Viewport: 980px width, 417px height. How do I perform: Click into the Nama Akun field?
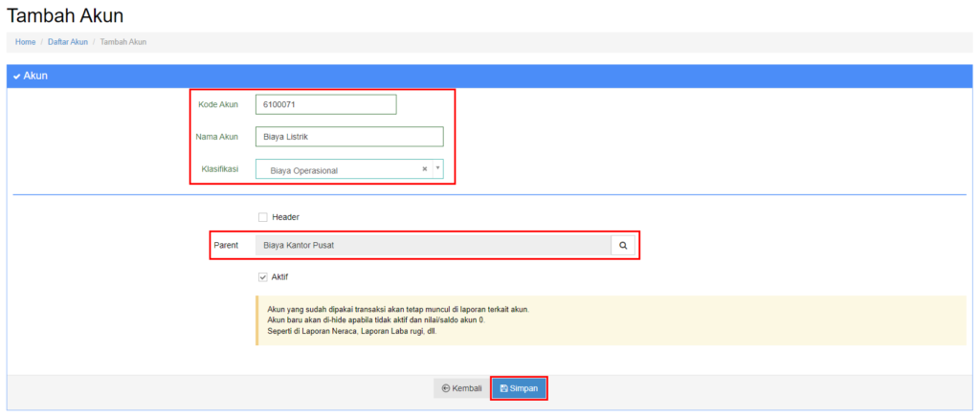tap(348, 137)
